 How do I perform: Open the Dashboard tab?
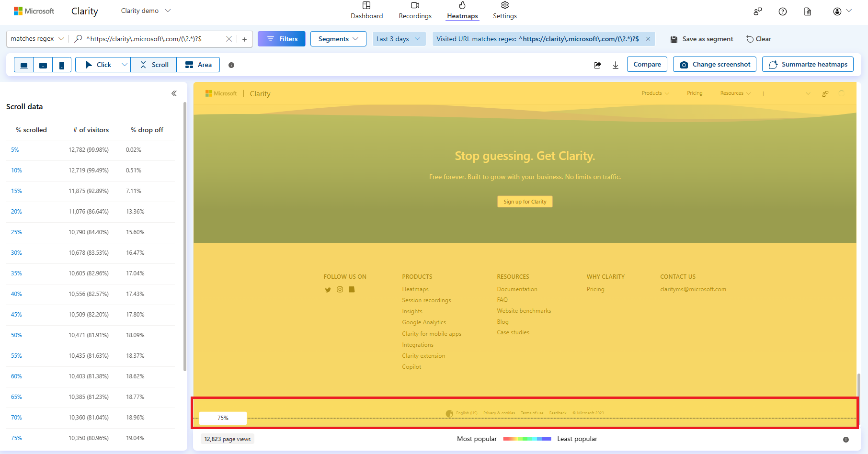(x=366, y=11)
